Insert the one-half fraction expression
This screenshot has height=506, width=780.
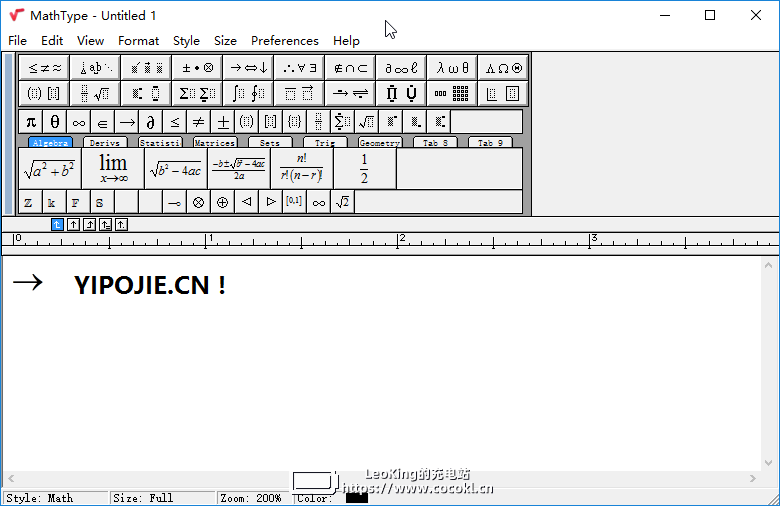pyautogui.click(x=365, y=169)
